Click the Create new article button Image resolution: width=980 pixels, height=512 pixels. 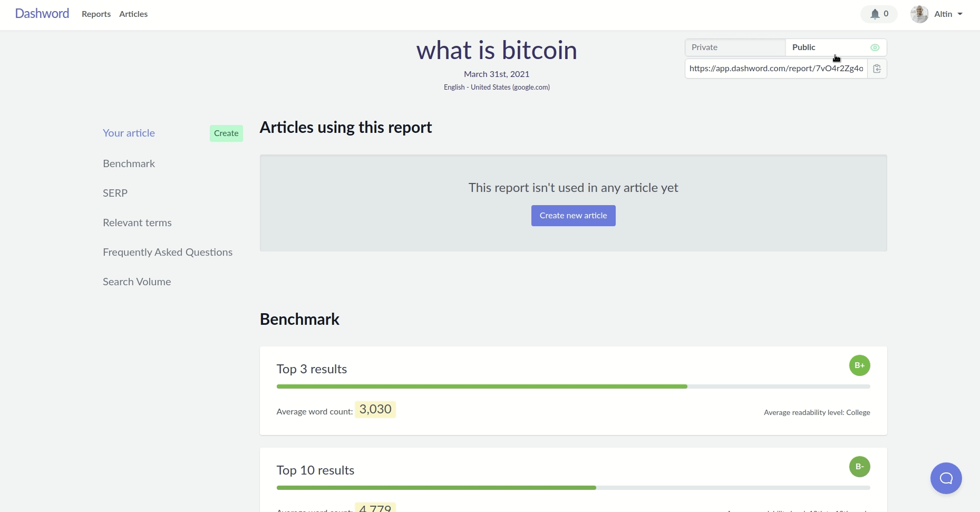click(573, 216)
